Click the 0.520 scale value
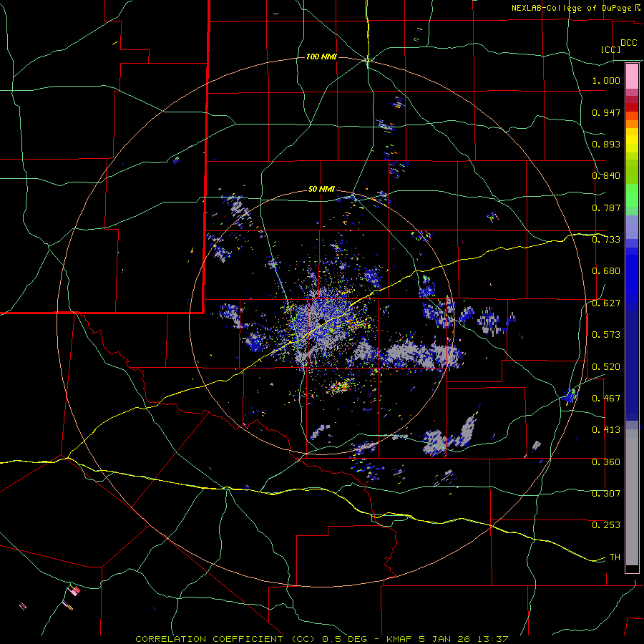The width and height of the screenshot is (644, 644). [606, 367]
